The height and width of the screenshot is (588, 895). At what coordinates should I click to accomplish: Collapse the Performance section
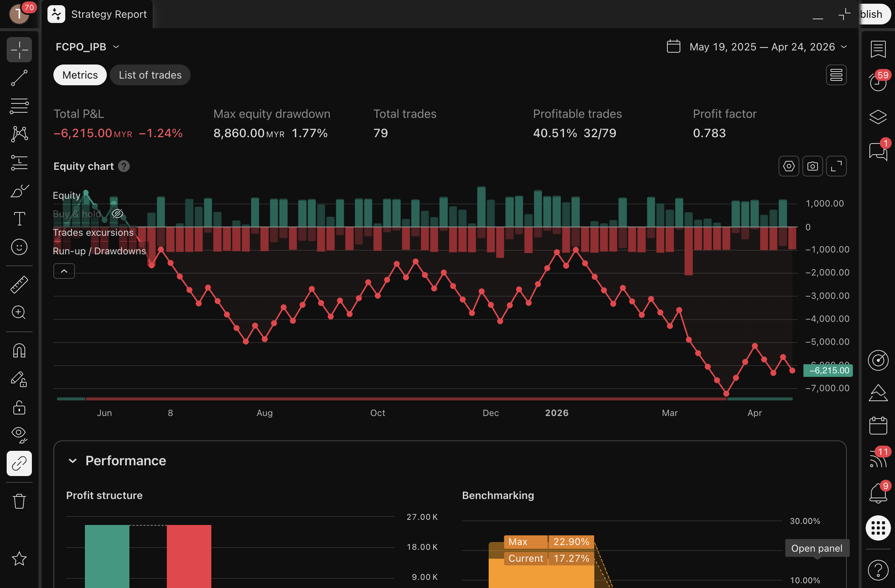click(x=73, y=461)
